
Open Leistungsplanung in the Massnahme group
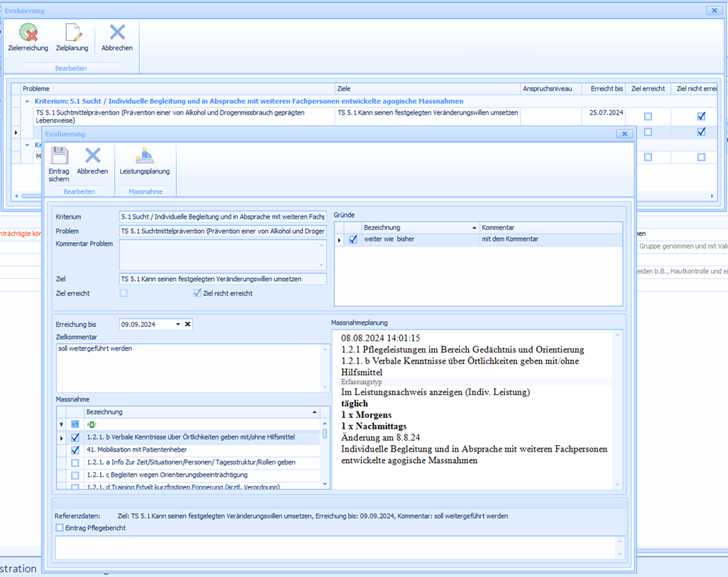[145, 157]
